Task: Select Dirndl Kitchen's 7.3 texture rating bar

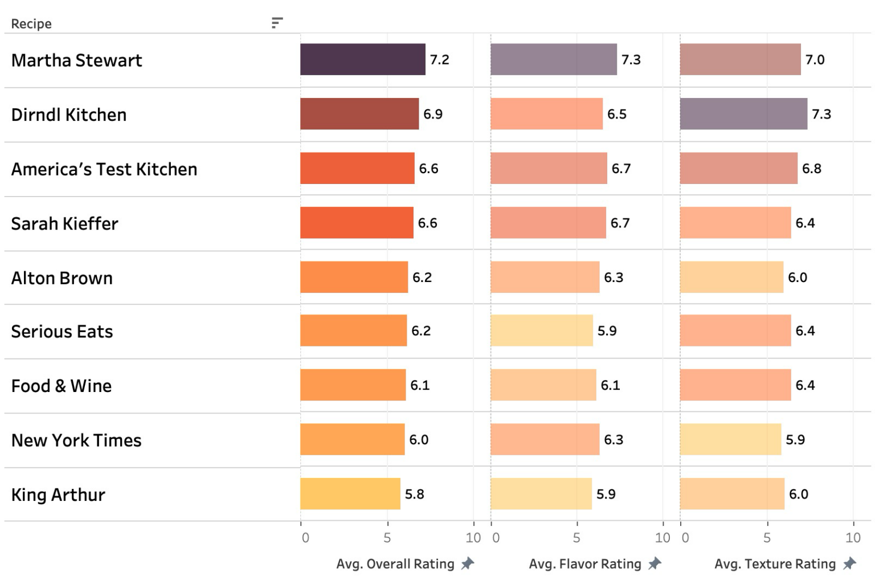Action: 743,114
